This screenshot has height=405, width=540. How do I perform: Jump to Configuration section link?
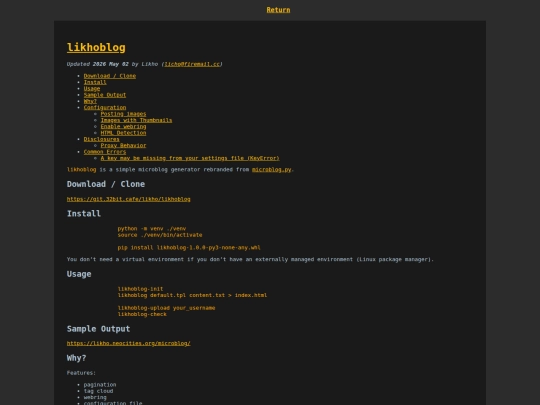coord(105,107)
